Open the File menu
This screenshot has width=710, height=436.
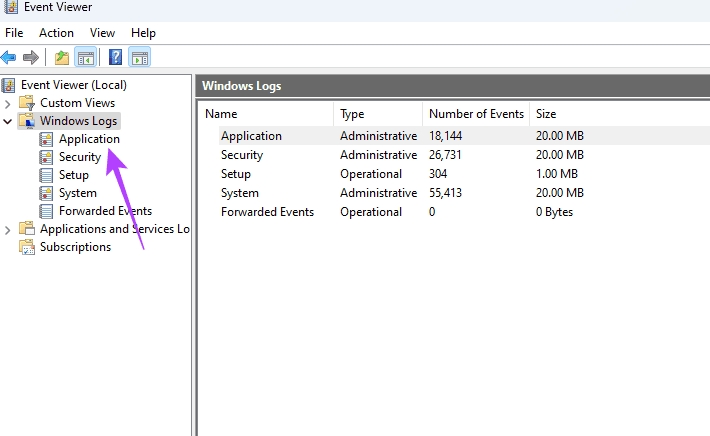(x=14, y=33)
